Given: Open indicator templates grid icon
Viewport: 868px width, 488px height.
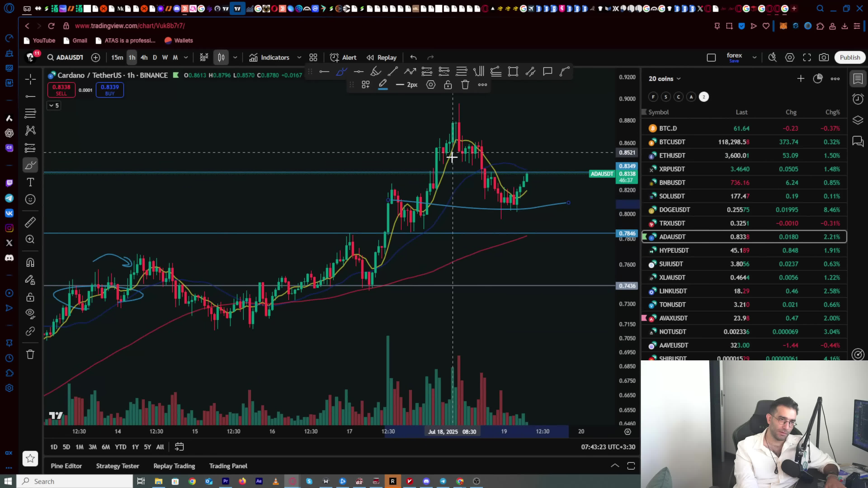Looking at the screenshot, I should tap(313, 58).
